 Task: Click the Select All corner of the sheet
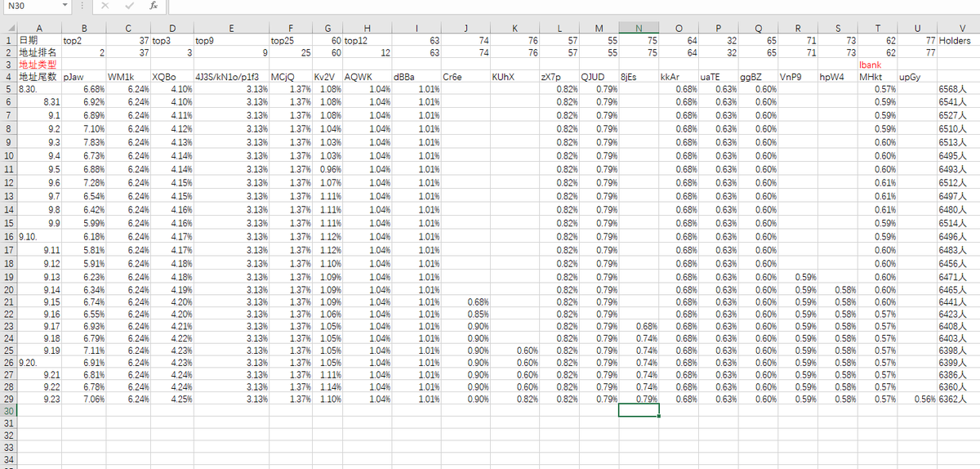8,29
